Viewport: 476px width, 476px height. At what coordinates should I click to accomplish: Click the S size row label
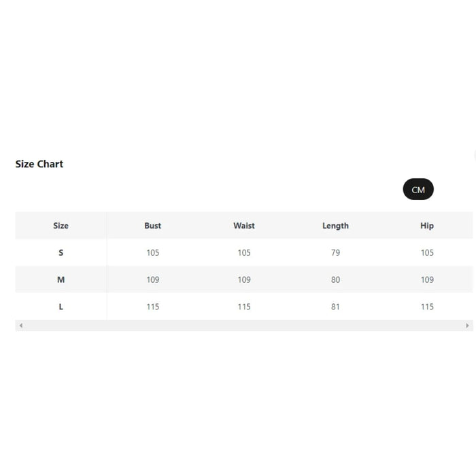(61, 253)
